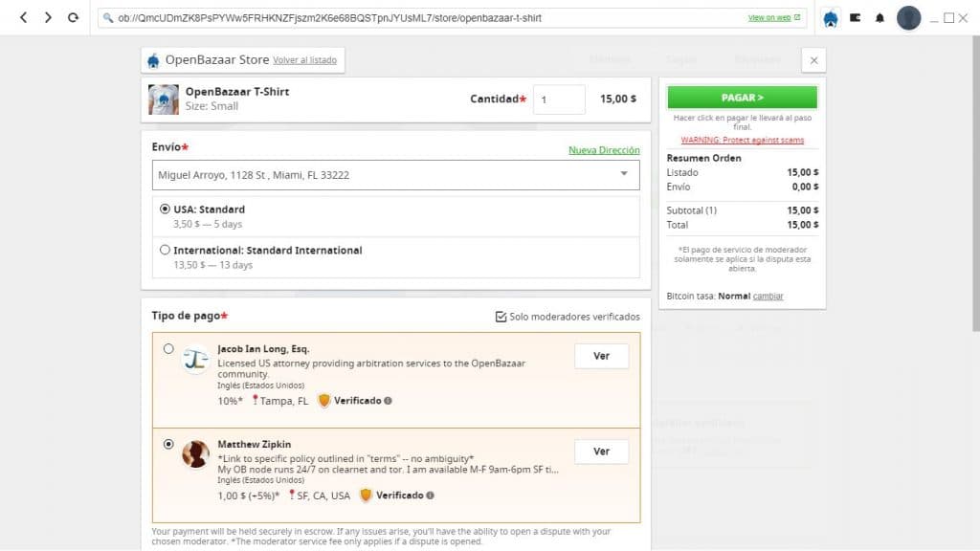Image resolution: width=980 pixels, height=551 pixels.
Task: Click the Tampa, FL location text
Action: [x=283, y=401]
